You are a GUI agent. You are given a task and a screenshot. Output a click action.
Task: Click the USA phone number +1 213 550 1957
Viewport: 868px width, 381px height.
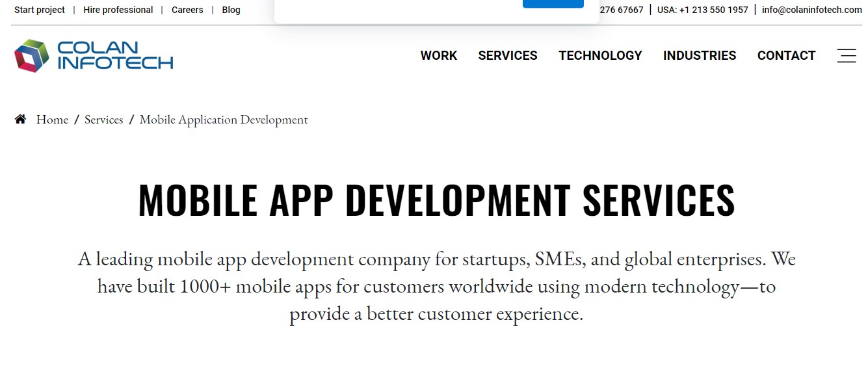tap(702, 10)
